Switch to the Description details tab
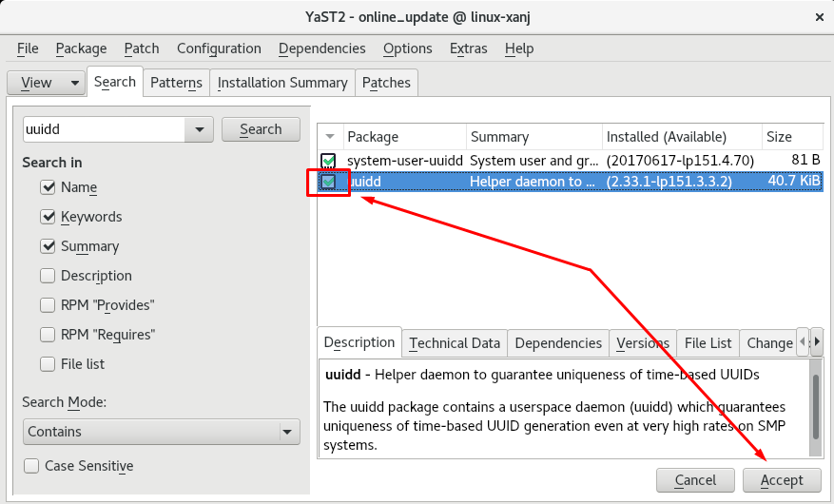 click(359, 343)
